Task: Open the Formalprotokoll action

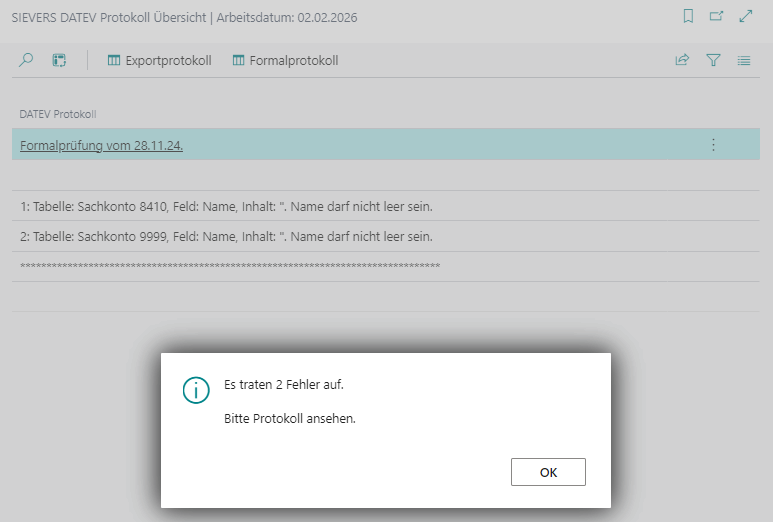Action: pyautogui.click(x=285, y=60)
